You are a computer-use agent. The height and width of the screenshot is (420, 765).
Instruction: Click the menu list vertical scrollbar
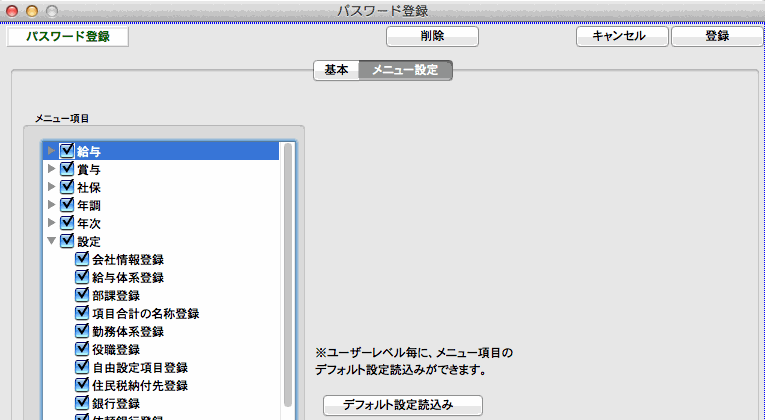point(288,270)
